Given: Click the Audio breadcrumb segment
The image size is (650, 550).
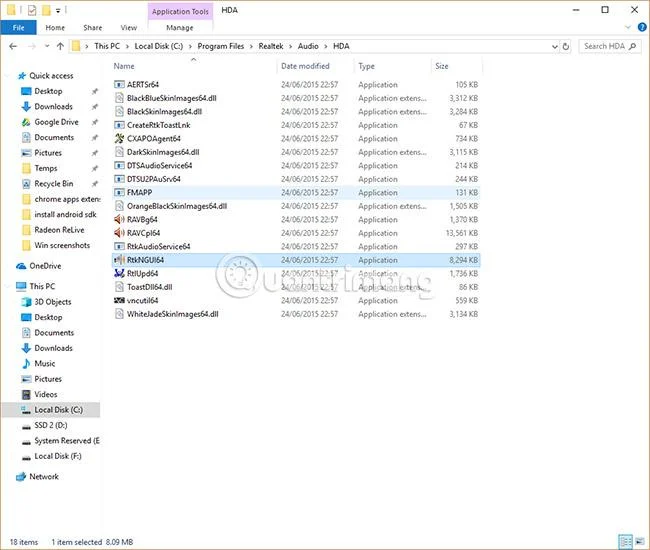Looking at the screenshot, I should [x=308, y=46].
